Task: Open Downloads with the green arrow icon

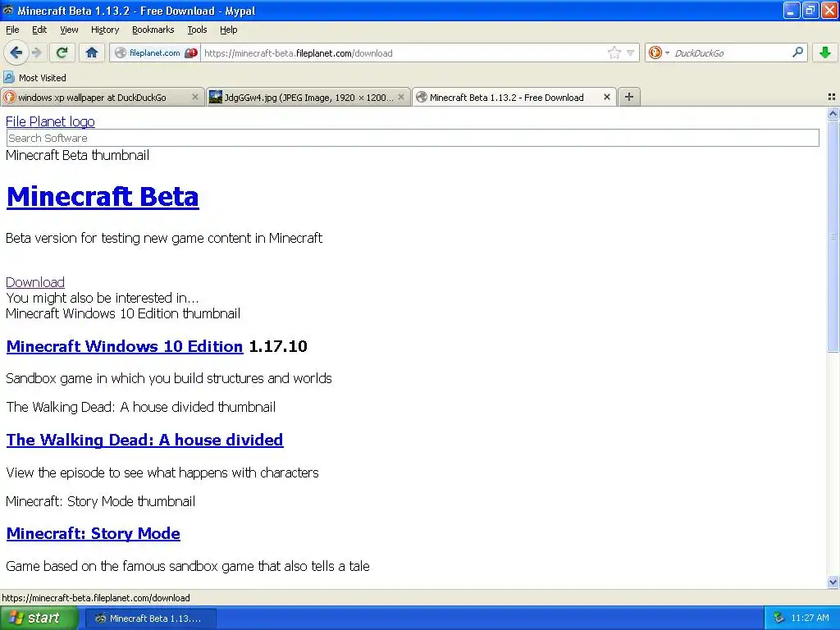Action: pos(825,52)
